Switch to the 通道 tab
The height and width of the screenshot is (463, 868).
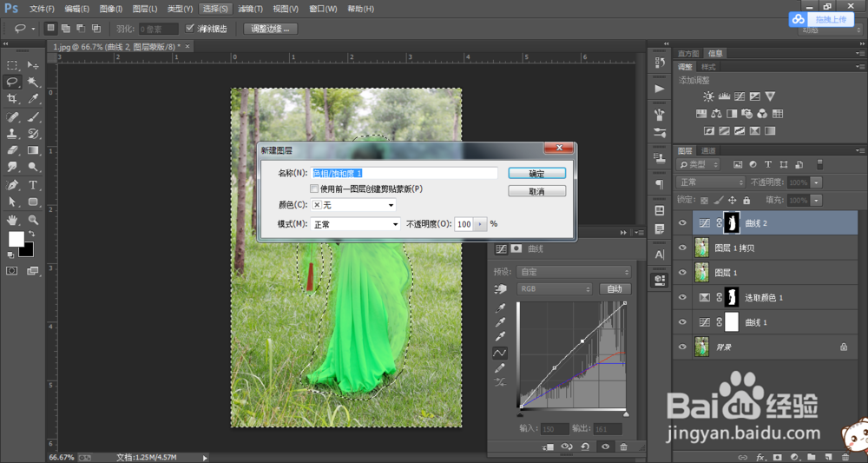click(708, 150)
